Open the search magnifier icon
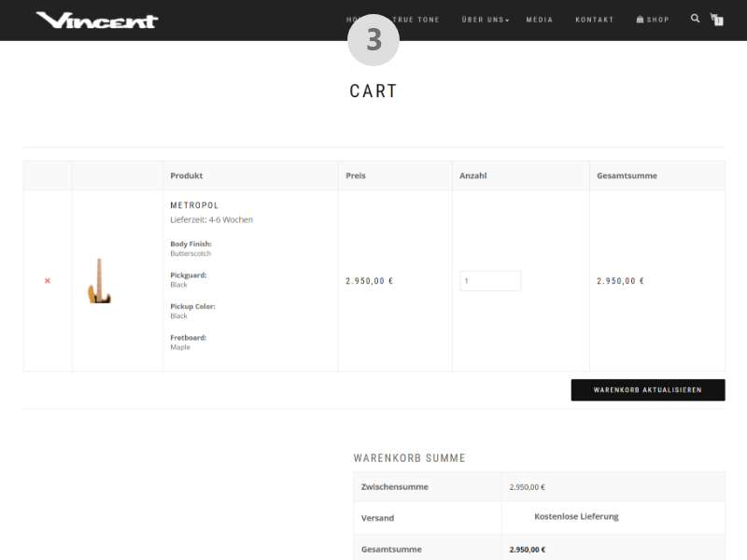 click(x=695, y=19)
